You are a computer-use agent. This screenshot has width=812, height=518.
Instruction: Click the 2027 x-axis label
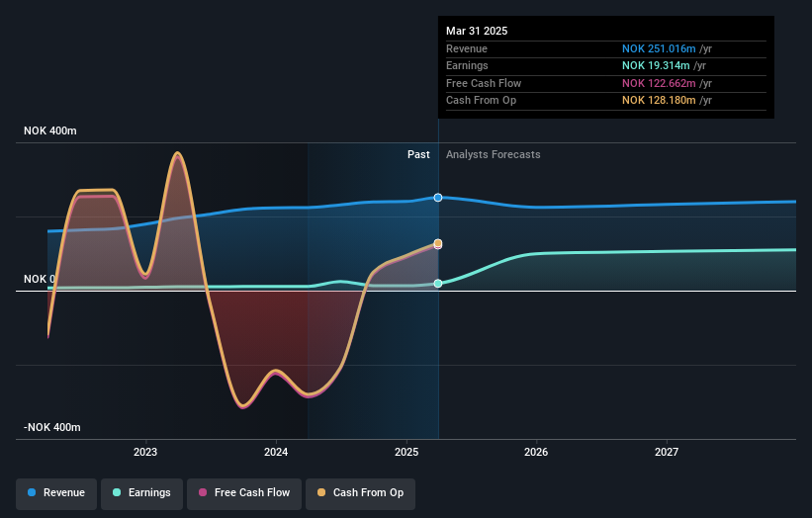667,452
